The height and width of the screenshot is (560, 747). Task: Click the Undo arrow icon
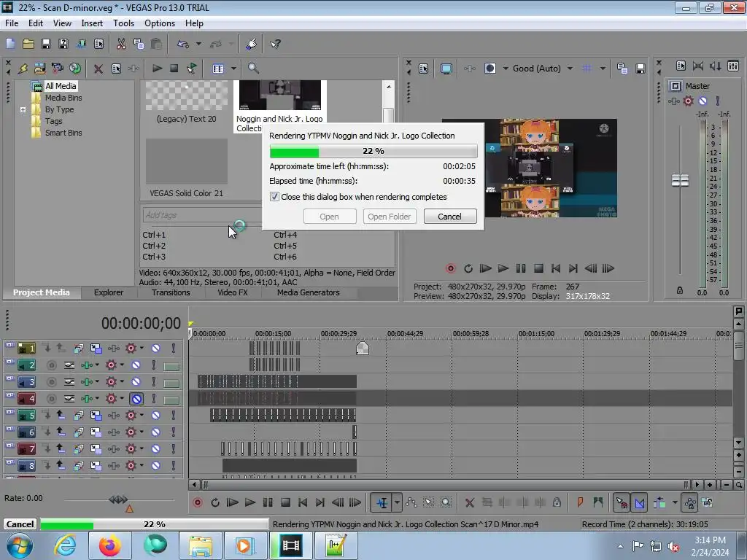pos(183,44)
